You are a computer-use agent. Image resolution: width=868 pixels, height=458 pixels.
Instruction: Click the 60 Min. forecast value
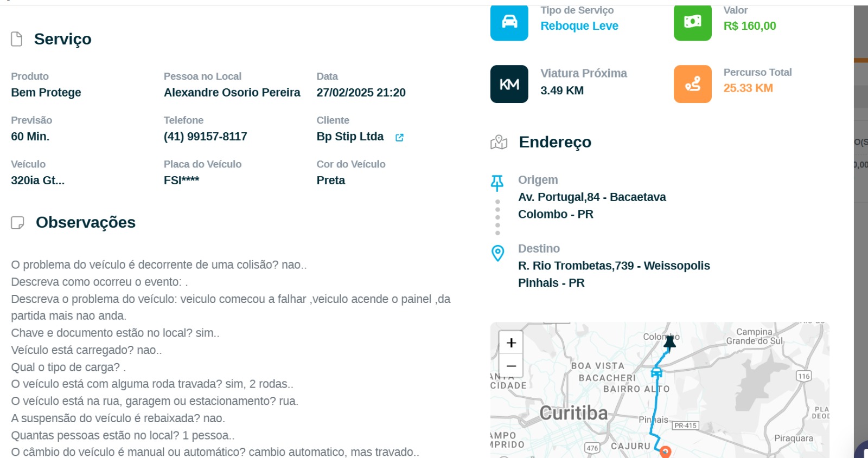(x=30, y=137)
